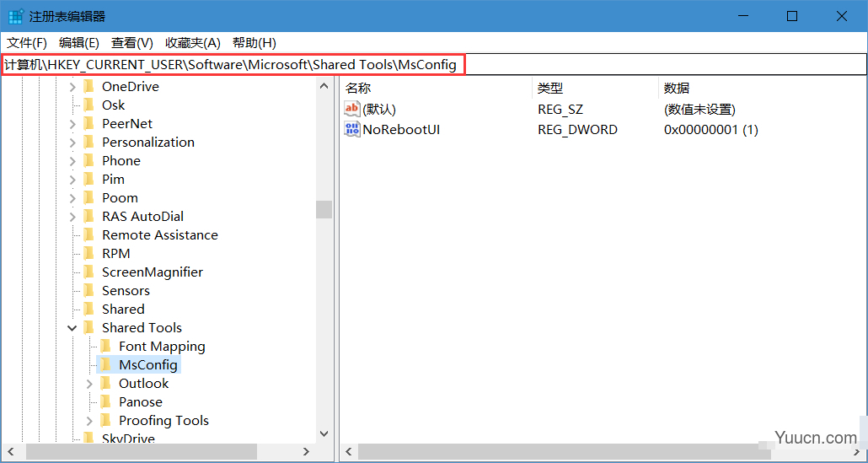
Task: Select the Panose key label
Action: tap(141, 401)
